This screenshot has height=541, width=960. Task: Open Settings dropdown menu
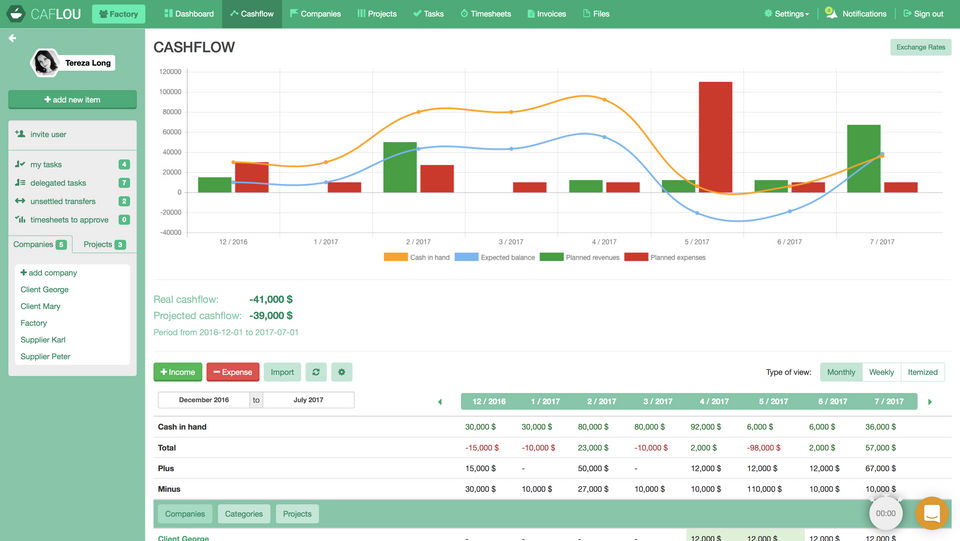coord(787,13)
